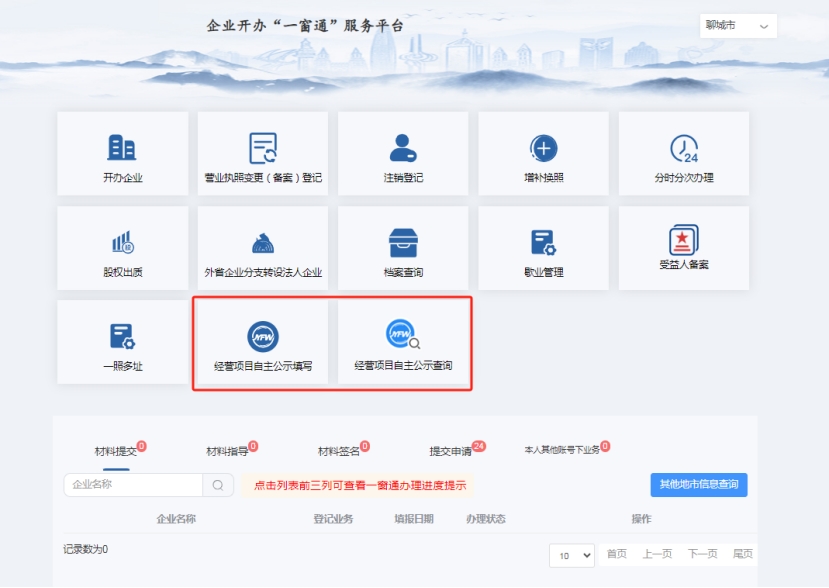Switch to the 提交申请 tab
Viewport: 829px width, 588px height.
pos(450,451)
